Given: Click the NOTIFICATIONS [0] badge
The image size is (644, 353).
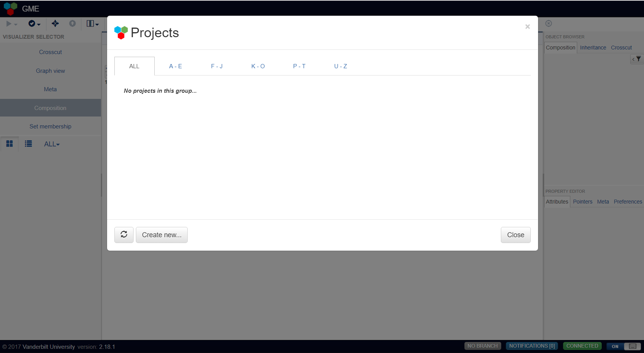Looking at the screenshot, I should point(532,346).
